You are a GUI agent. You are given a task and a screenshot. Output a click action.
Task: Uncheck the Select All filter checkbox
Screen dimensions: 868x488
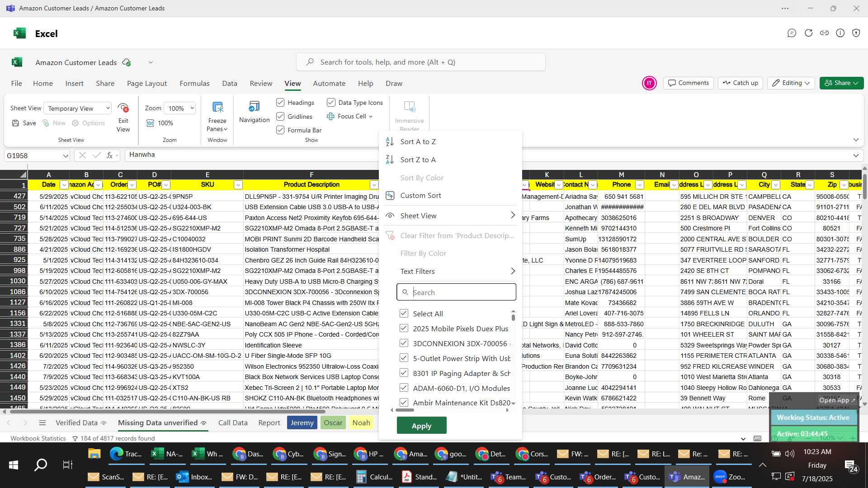(x=404, y=313)
